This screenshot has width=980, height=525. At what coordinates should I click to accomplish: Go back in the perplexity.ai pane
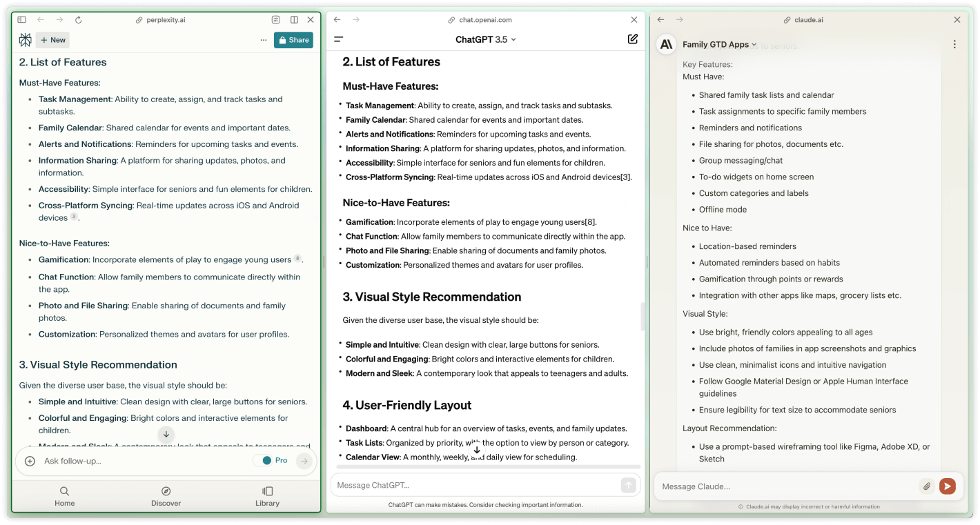click(x=41, y=20)
